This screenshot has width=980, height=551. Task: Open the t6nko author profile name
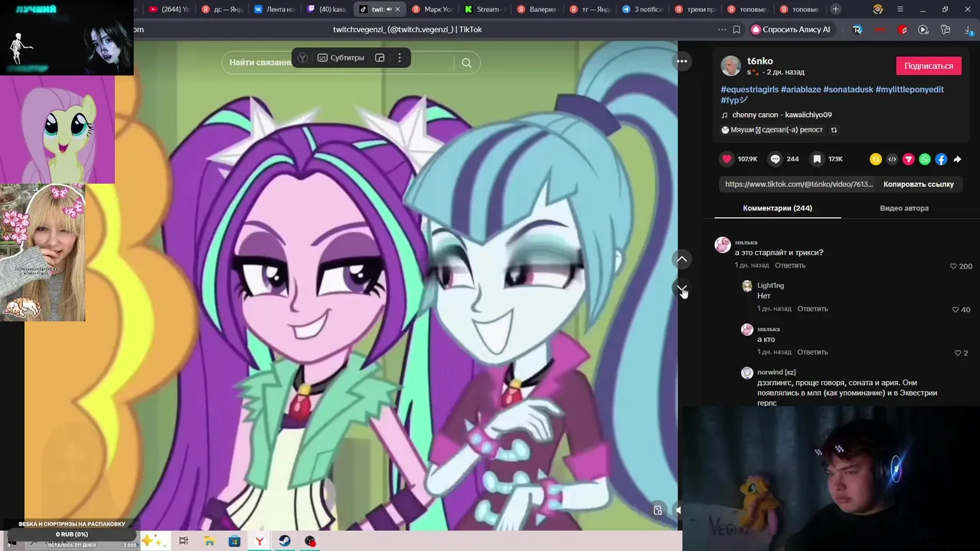pos(760,61)
